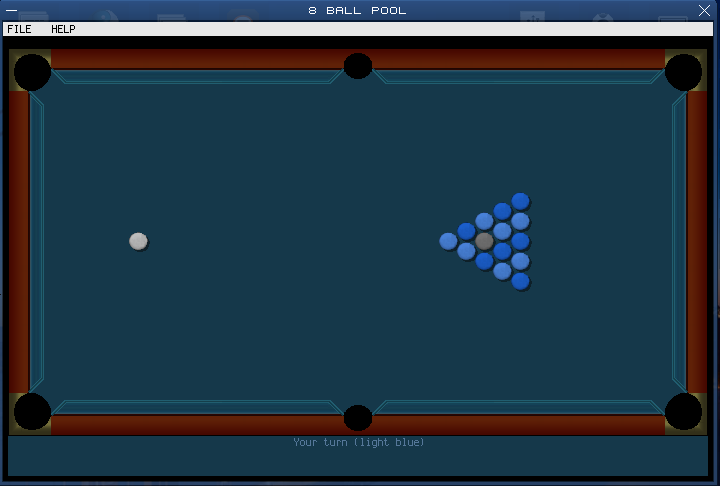Click the dark blue ball directly behind the 8 ball
The image size is (720, 486).
(x=502, y=251)
